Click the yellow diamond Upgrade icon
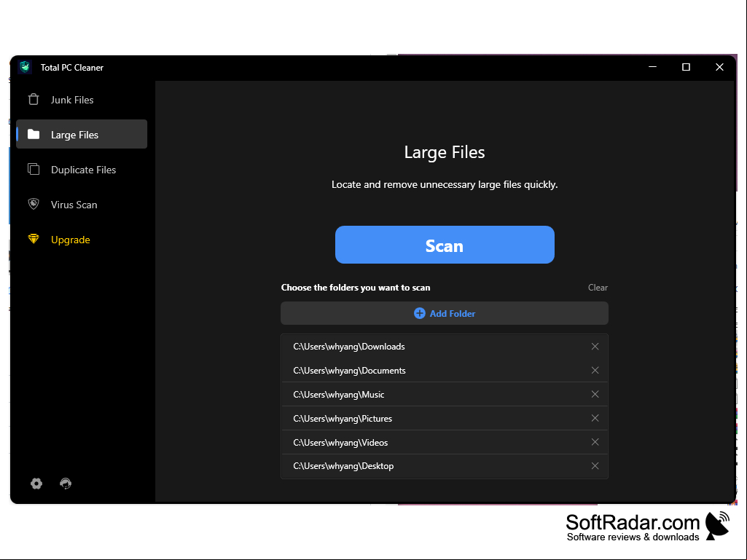The image size is (747, 560). [34, 239]
